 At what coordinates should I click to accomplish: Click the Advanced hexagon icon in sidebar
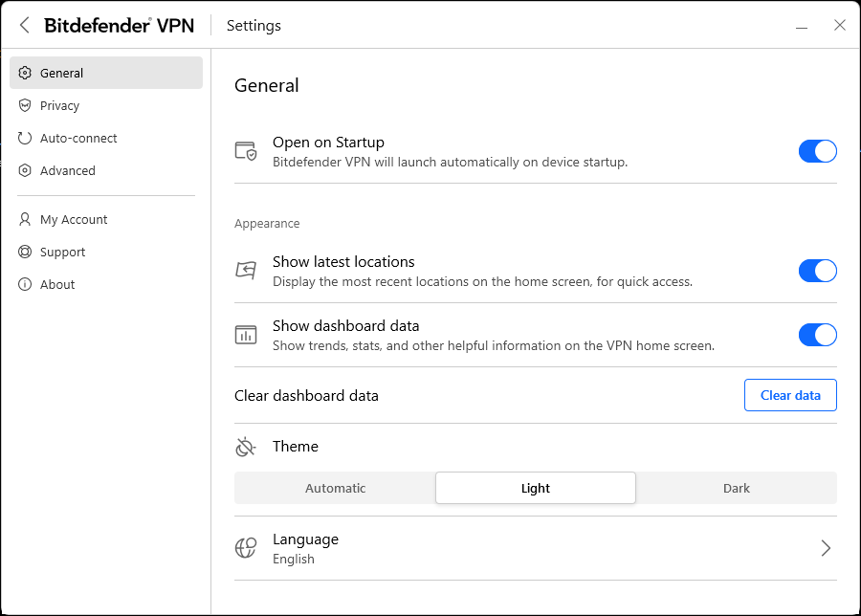point(25,171)
